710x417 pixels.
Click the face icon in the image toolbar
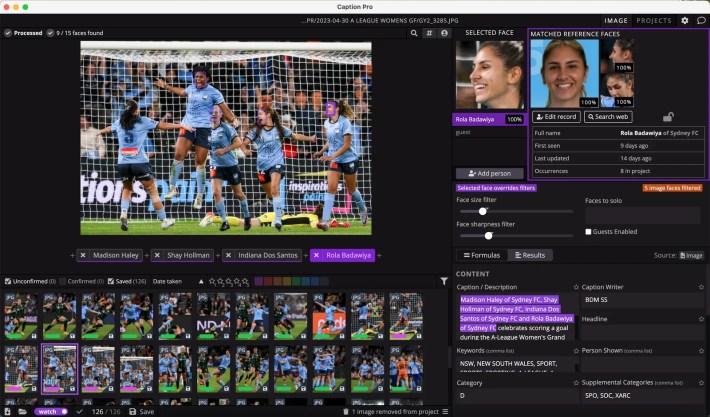click(x=444, y=33)
